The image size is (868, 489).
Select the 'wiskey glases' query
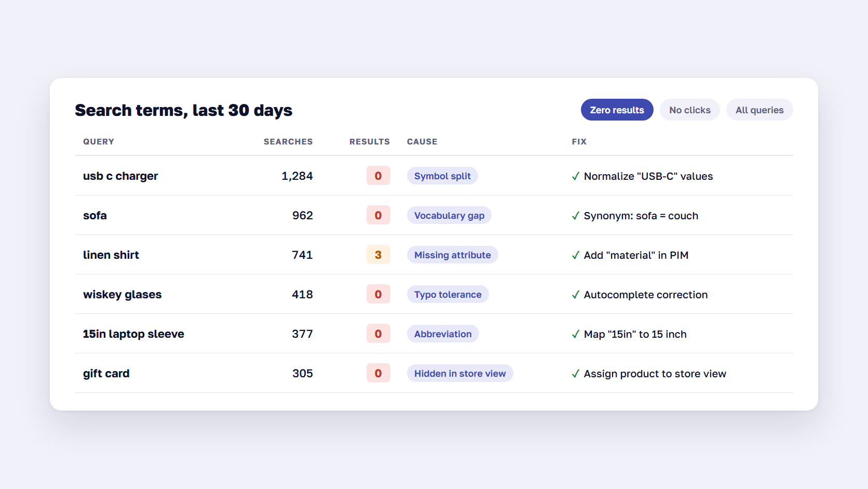[x=123, y=295]
